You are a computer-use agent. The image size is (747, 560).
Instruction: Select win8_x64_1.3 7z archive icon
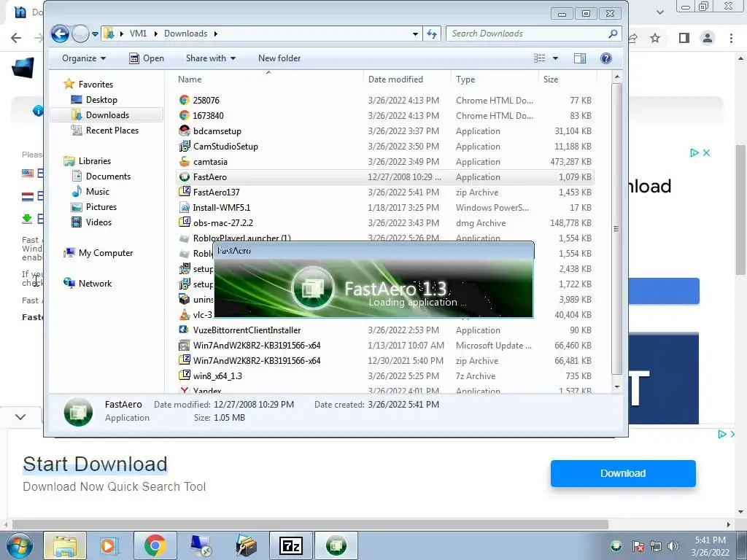click(x=185, y=376)
